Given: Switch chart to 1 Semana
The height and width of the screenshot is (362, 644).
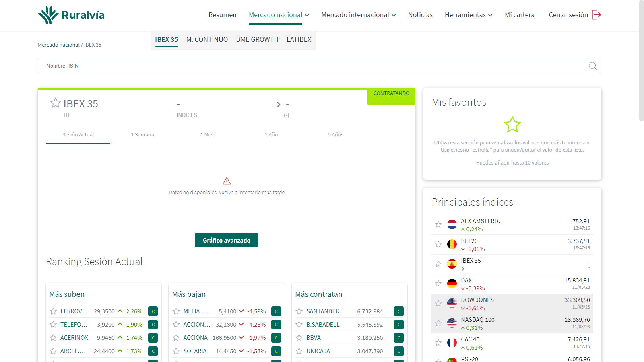Looking at the screenshot, I should [x=142, y=135].
